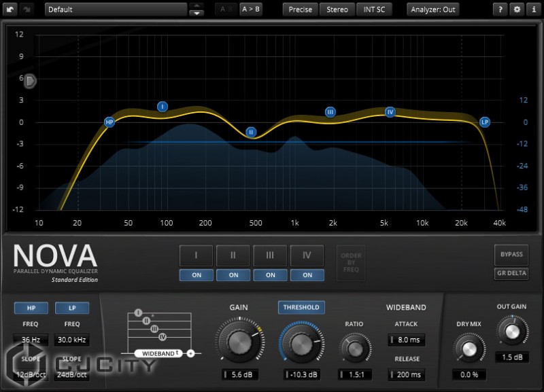Toggle the LP filter button
544x392 pixels.
[72, 308]
